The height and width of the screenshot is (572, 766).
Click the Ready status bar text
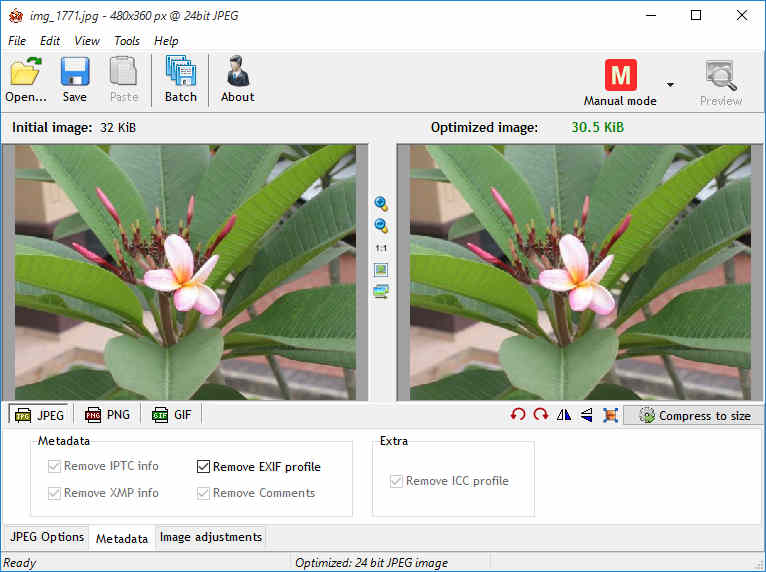(20, 563)
